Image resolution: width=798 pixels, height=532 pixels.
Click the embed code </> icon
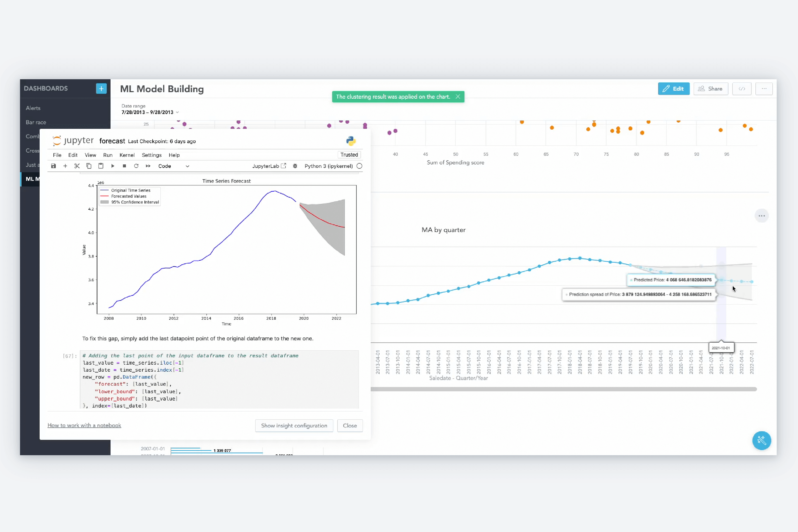(x=742, y=89)
